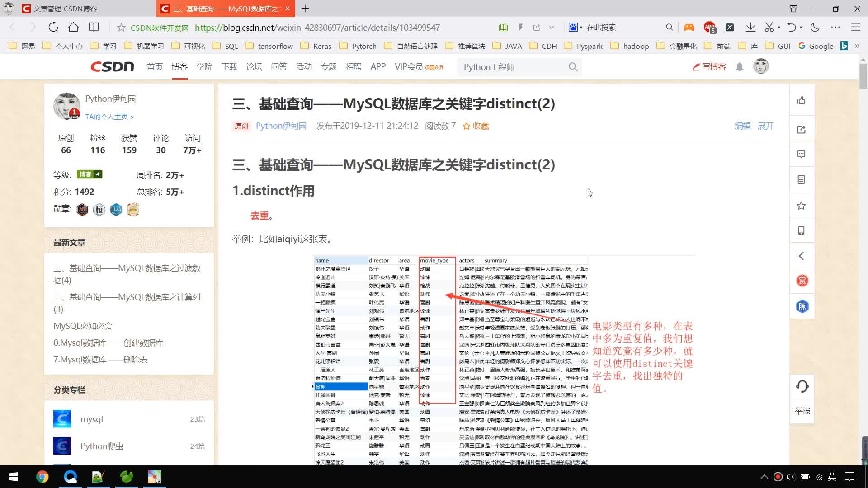Click the notification bell icon
The width and height of the screenshot is (868, 488).
[x=740, y=67]
